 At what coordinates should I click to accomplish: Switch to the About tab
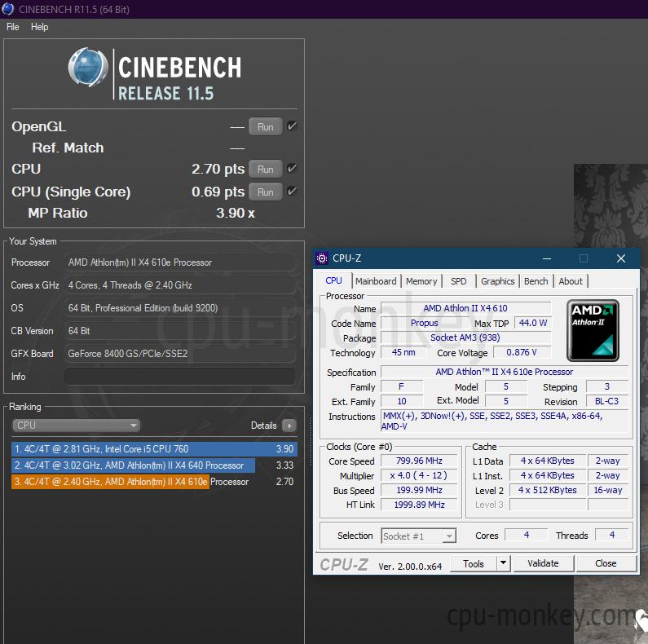coord(571,281)
